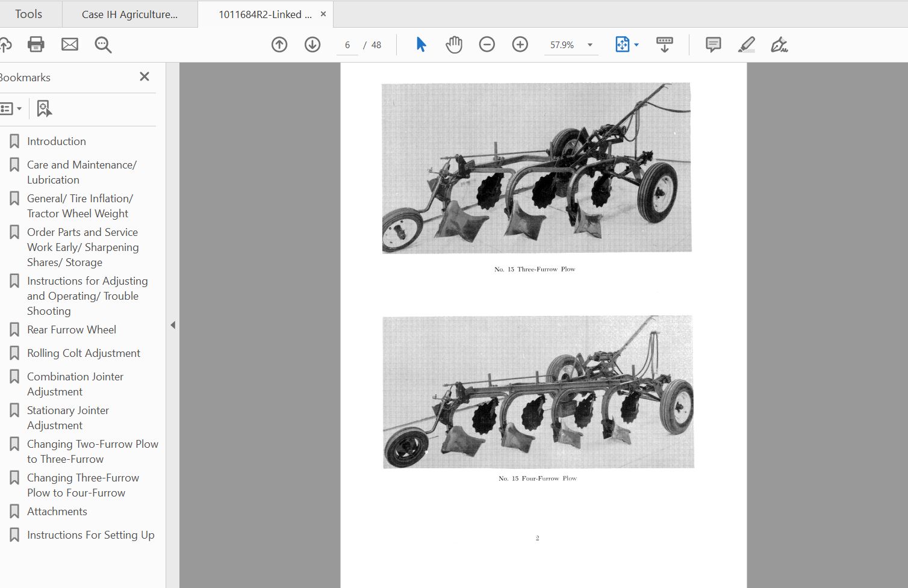Switch to Case IH Agriculture tab

point(129,14)
